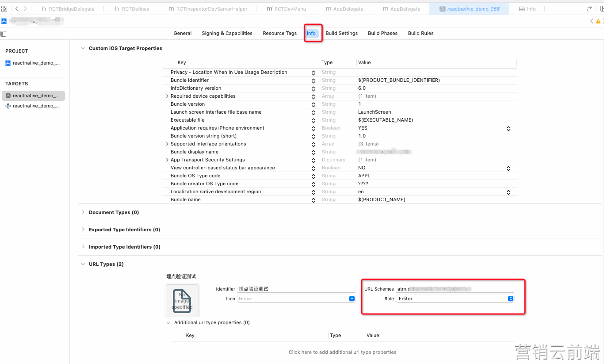The width and height of the screenshot is (604, 364).
Task: Open the Info file tab
Action: click(x=527, y=9)
